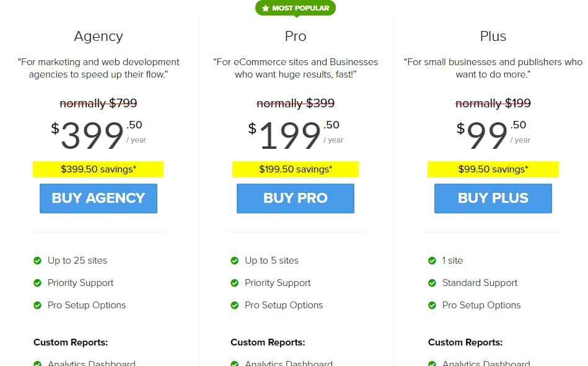
Task: Click the checkmark beside 'Up to 5 sites'
Action: tap(234, 261)
